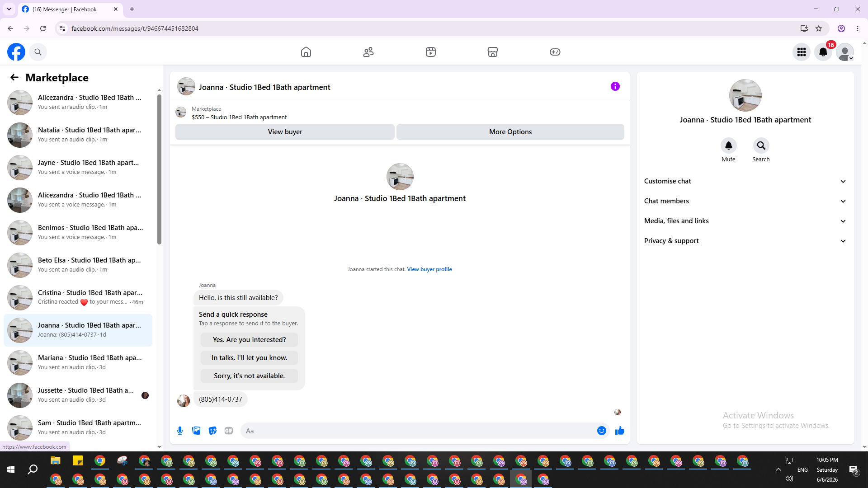Reload the page with the refresh icon
The width and height of the screenshot is (868, 488).
tap(43, 28)
